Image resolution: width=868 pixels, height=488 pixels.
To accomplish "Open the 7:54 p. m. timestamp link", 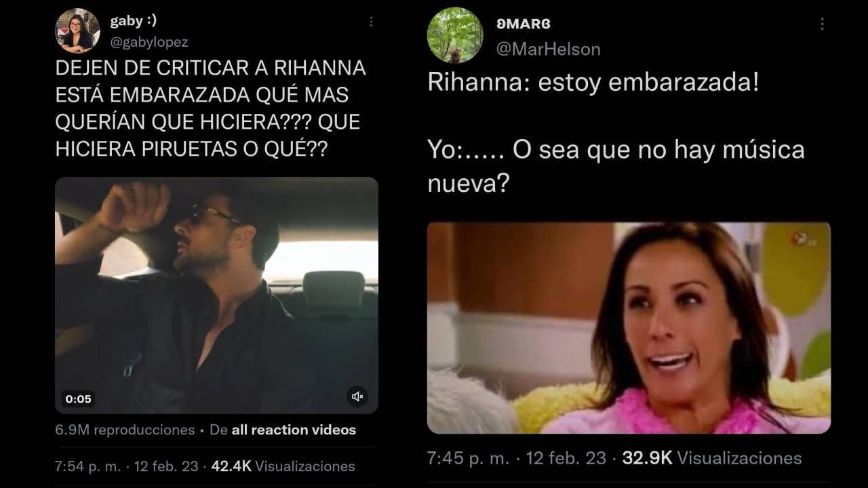I will tap(88, 466).
